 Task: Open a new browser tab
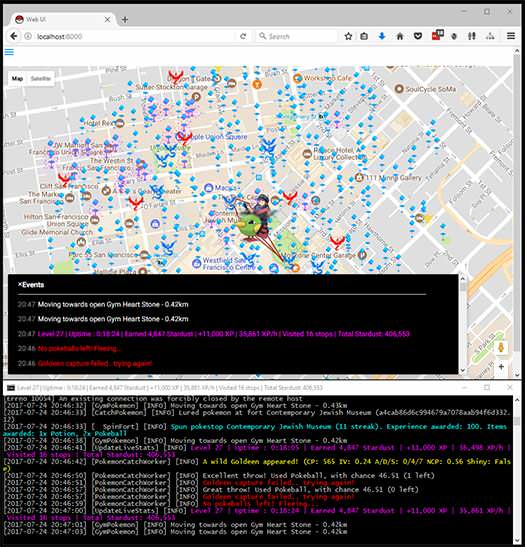125,20
